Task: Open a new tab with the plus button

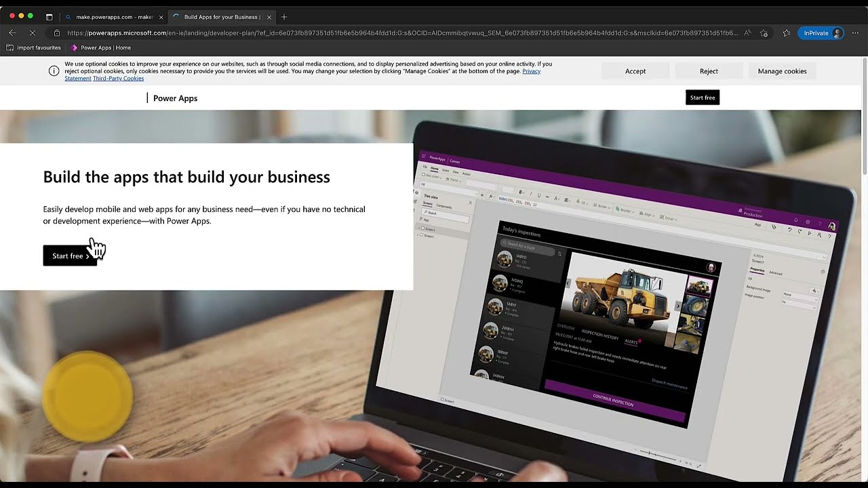Action: (284, 17)
